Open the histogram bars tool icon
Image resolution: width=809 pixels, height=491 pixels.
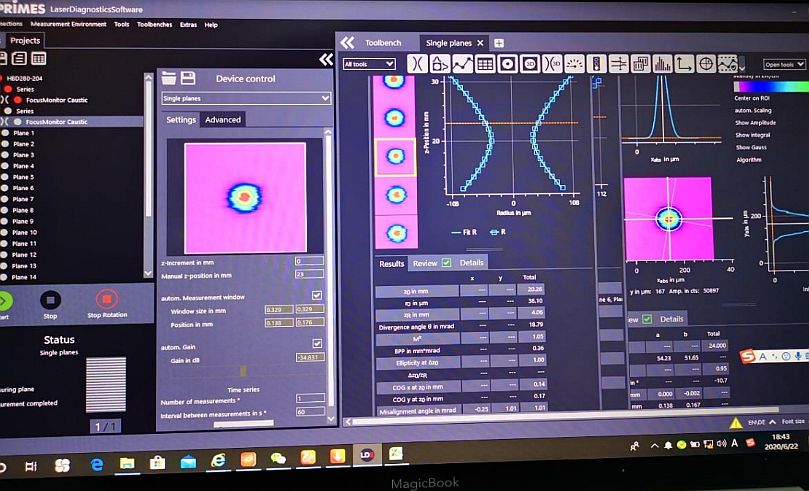pos(662,63)
